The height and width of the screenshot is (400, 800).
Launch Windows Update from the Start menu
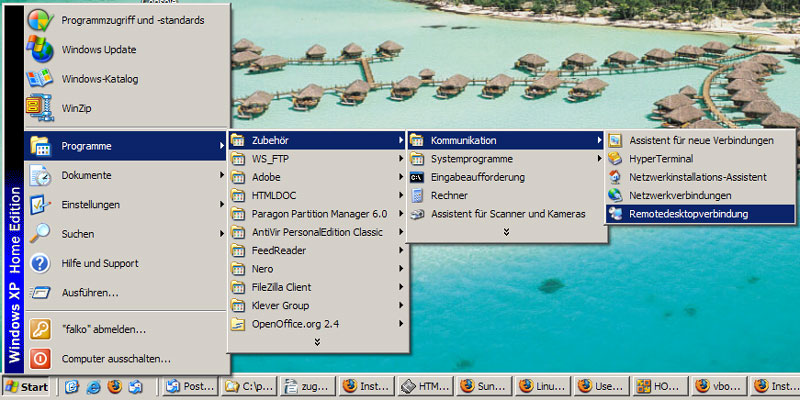[127, 50]
